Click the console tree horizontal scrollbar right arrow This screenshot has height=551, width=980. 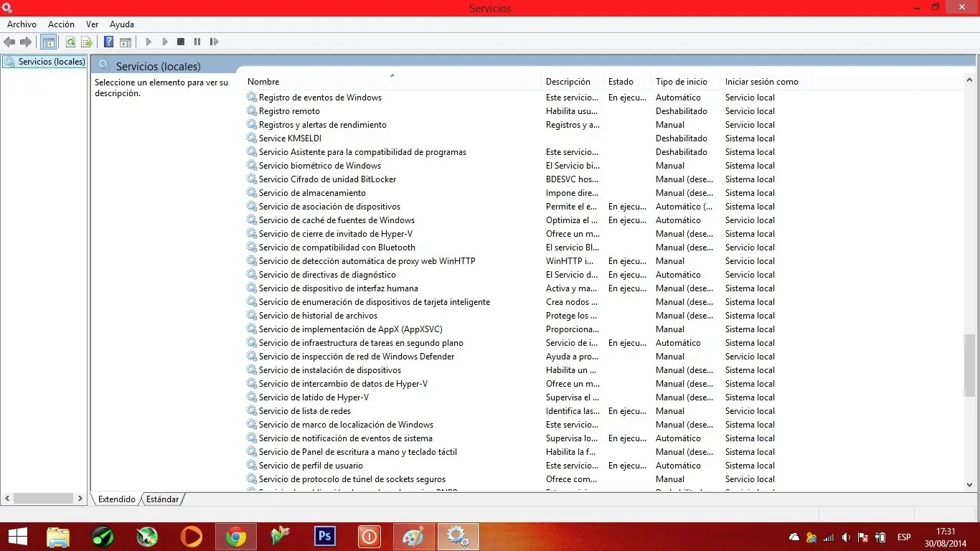(x=80, y=498)
